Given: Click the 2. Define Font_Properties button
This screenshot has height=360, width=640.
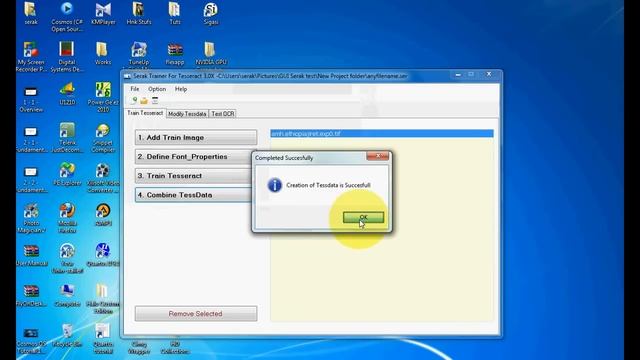Looking at the screenshot, I should tap(193, 157).
